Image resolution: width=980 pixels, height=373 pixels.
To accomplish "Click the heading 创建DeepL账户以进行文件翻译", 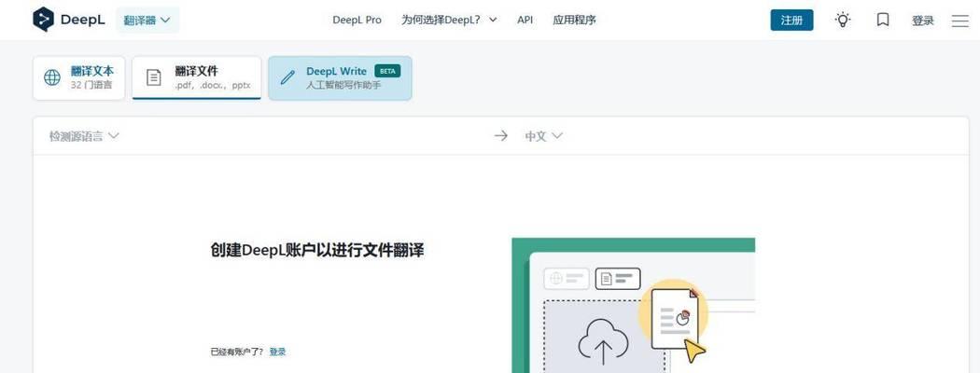I will tap(317, 251).
